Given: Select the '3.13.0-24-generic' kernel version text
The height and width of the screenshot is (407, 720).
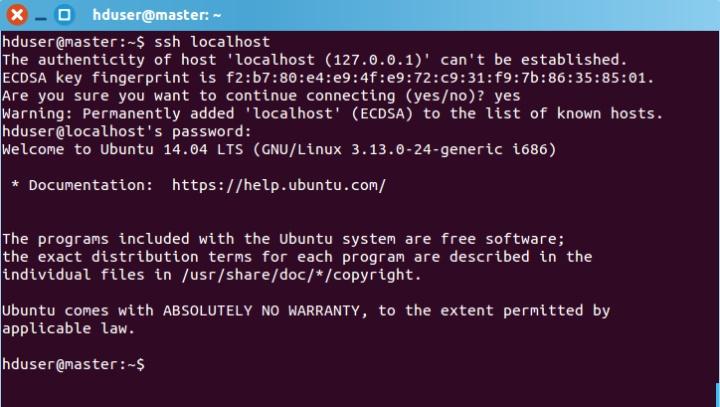Looking at the screenshot, I should coord(427,149).
